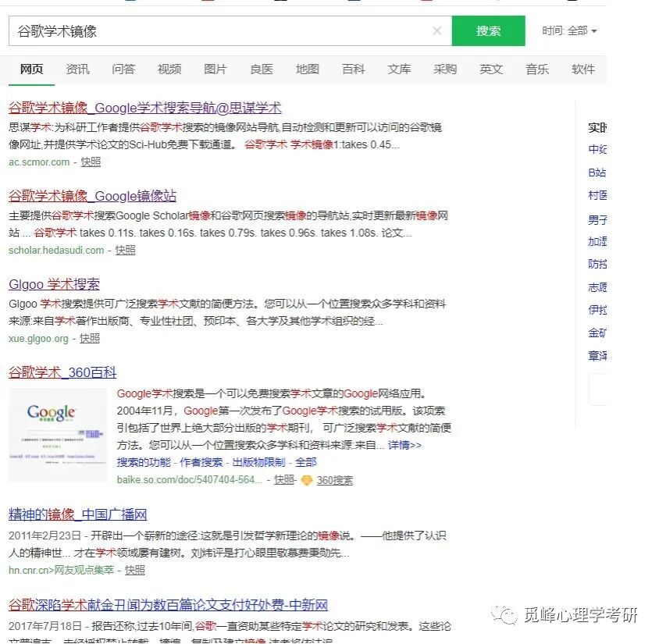The width and height of the screenshot is (659, 644).
Task: Open the 图片 tab
Action: click(216, 69)
